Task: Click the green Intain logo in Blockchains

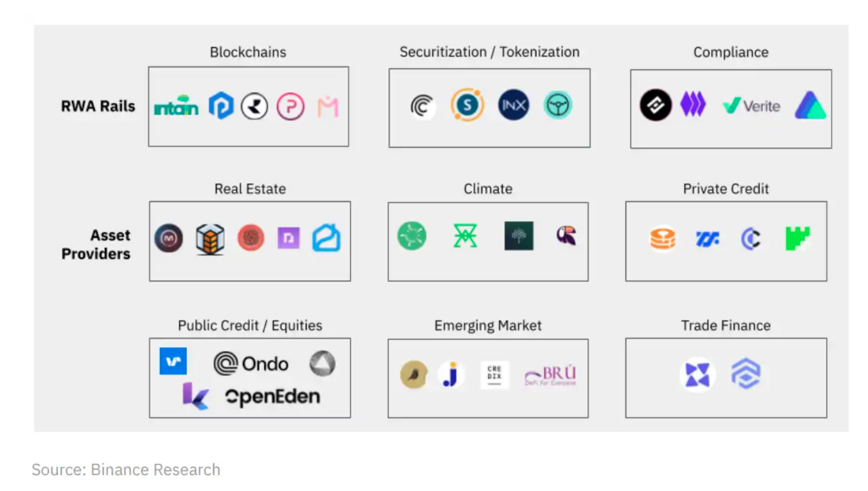Action: pos(176,106)
